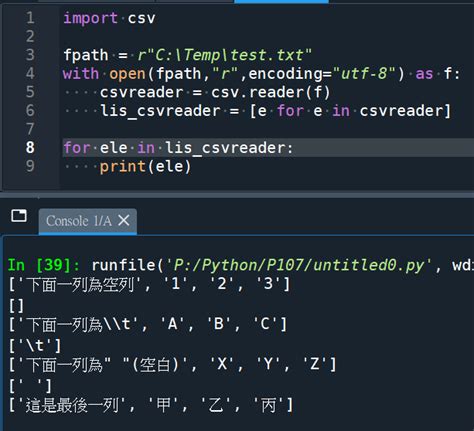Viewport: 474px width, 431px height.
Task: Click the empty list '[]' console output
Action: [16, 305]
